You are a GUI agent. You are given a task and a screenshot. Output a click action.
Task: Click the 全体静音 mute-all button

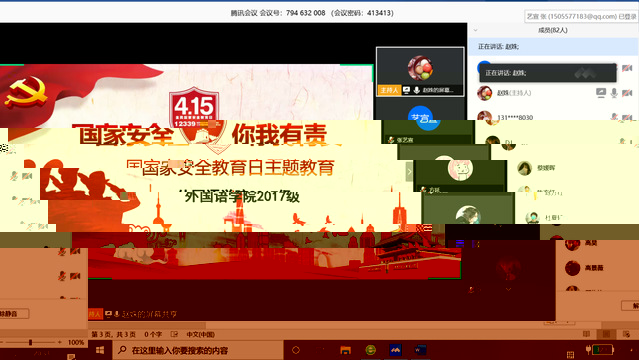(x=13, y=314)
